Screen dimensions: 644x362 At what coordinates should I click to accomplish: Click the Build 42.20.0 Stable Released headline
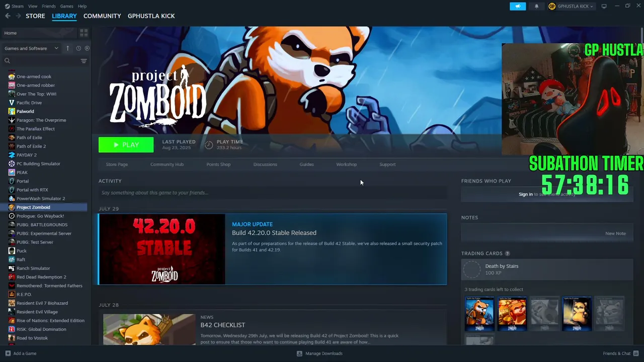tap(274, 233)
